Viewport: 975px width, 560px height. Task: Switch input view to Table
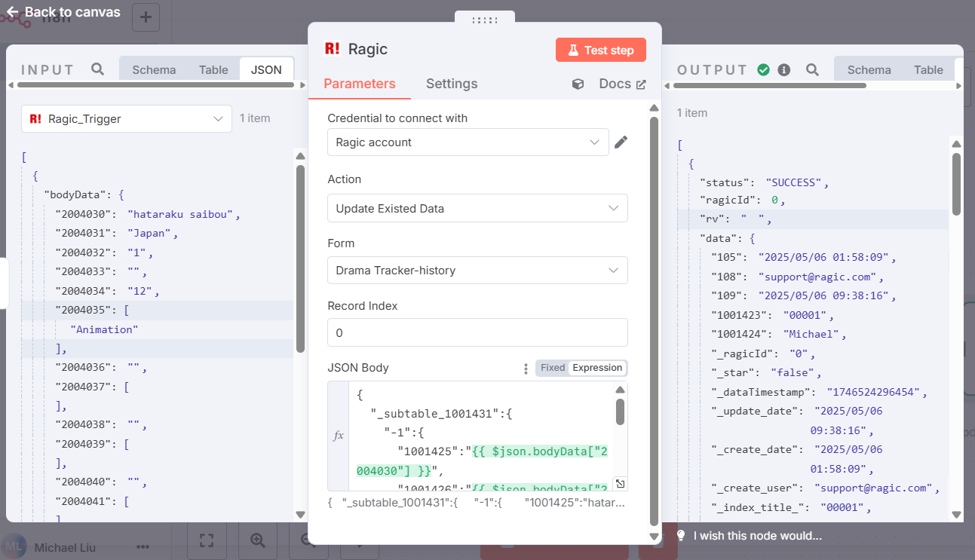pyautogui.click(x=213, y=69)
